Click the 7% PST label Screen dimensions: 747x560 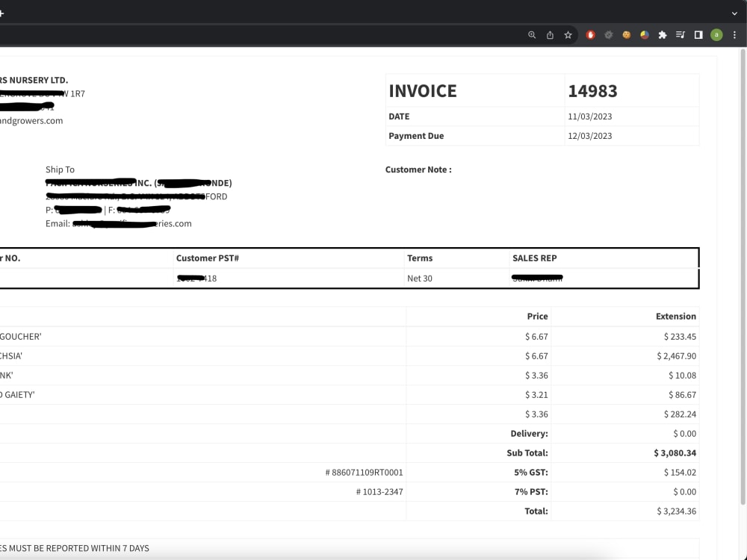(x=531, y=492)
